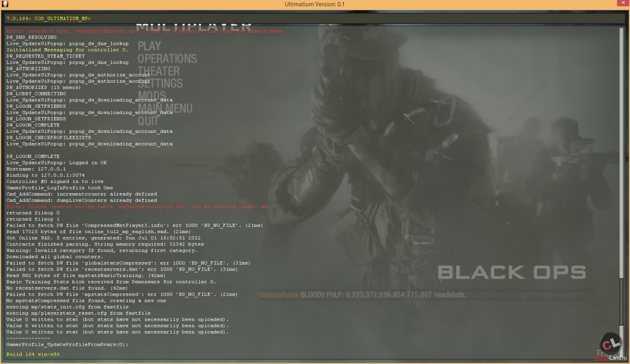Click the 'DW_REQUESTED_STEAM_TICKET' log line
The width and height of the screenshot is (630, 364).
click(46, 56)
